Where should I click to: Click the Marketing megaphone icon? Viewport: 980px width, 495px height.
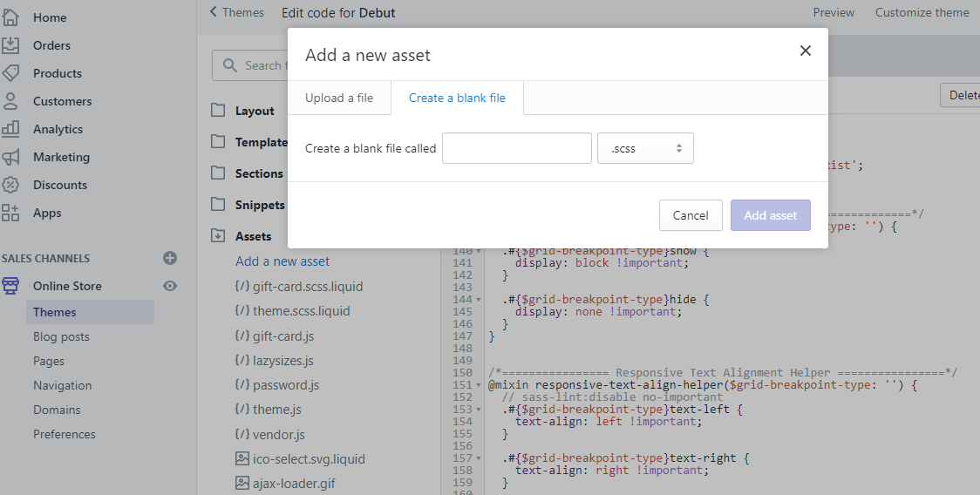(x=10, y=157)
